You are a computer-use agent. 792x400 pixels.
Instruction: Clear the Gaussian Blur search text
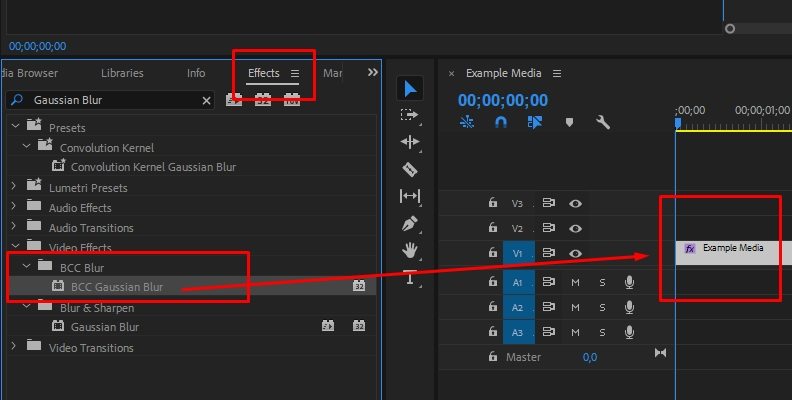(206, 101)
